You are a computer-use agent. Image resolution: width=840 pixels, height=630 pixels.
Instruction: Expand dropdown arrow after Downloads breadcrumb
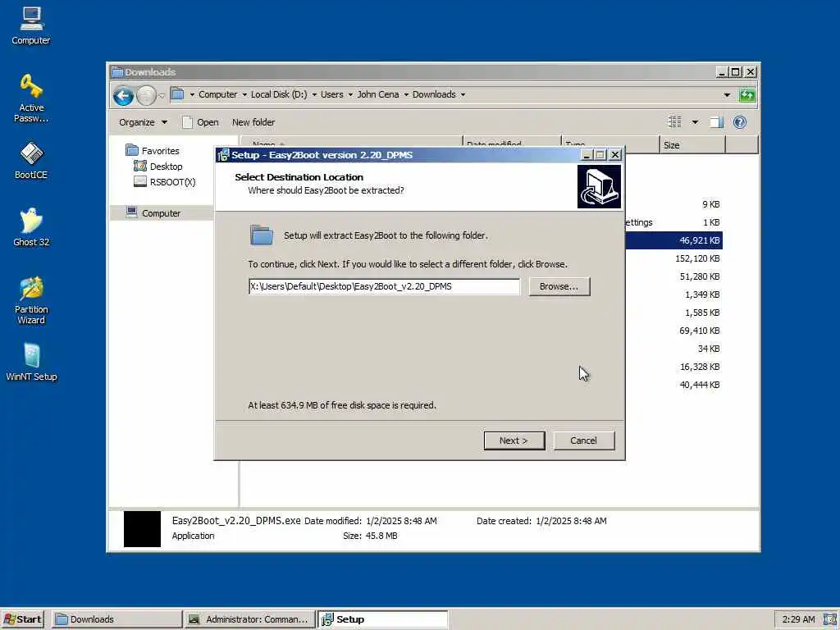pos(463,95)
